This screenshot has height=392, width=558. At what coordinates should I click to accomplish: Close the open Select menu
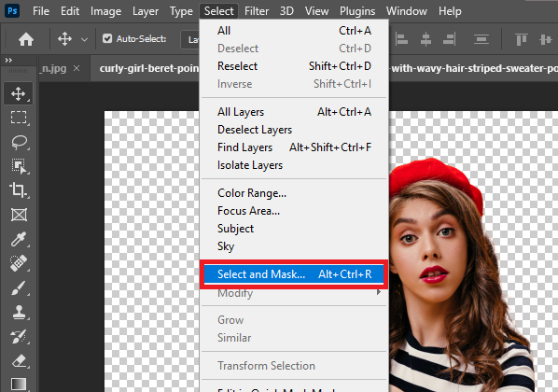click(x=219, y=11)
